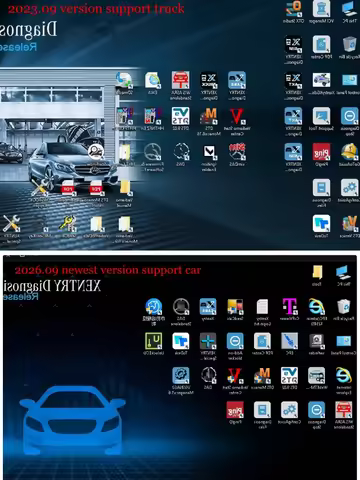Open DTS 9.02 on the bottom desktop
This screenshot has height=480, width=360.
(x=289, y=376)
